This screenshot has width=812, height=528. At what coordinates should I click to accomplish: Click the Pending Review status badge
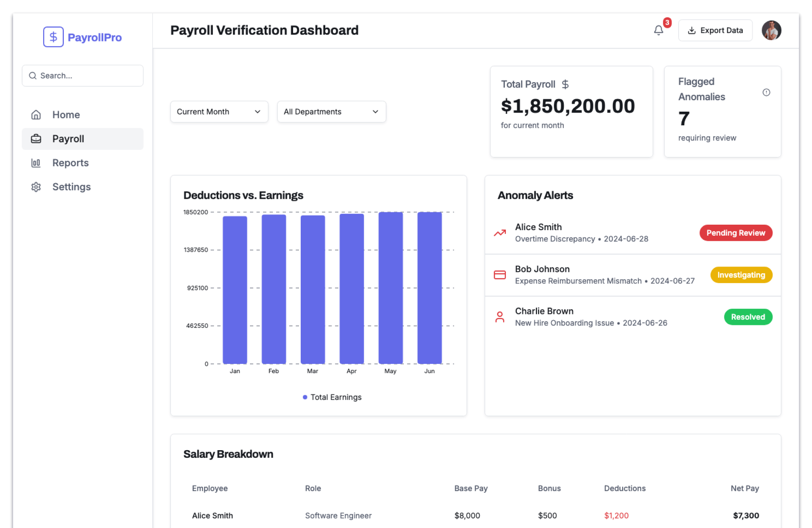click(x=735, y=233)
